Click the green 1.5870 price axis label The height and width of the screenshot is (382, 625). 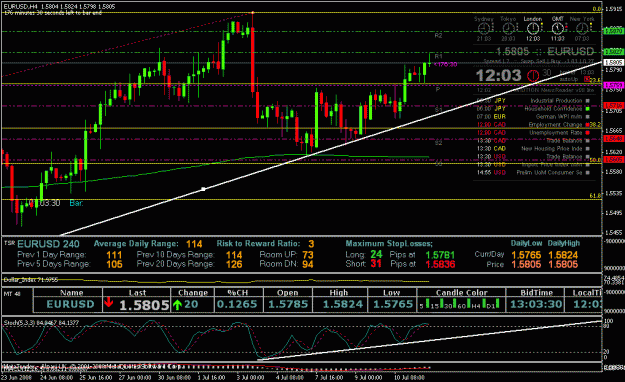(614, 31)
